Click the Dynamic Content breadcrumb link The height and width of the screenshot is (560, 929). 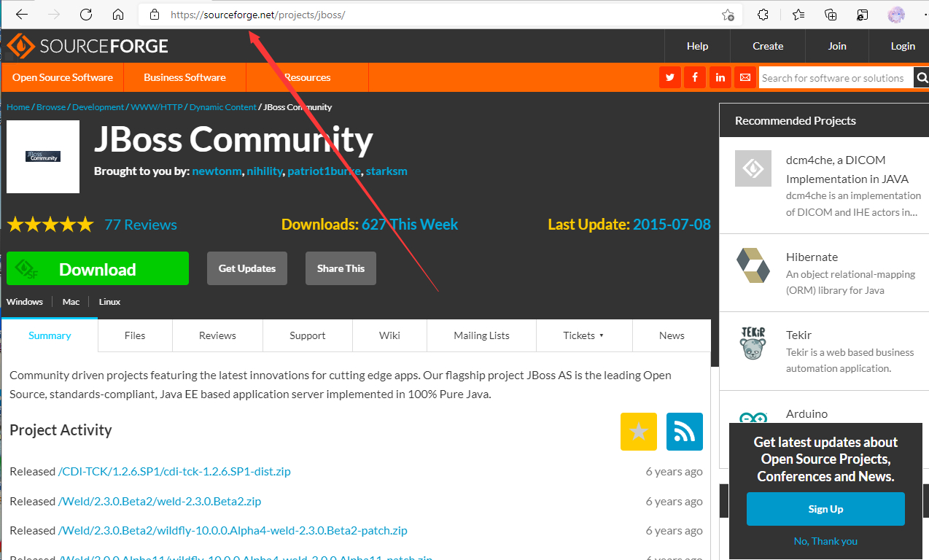(x=223, y=107)
